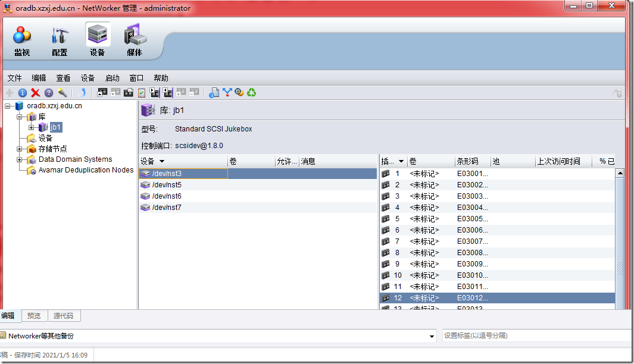Click the 池 column header

pyautogui.click(x=513, y=161)
